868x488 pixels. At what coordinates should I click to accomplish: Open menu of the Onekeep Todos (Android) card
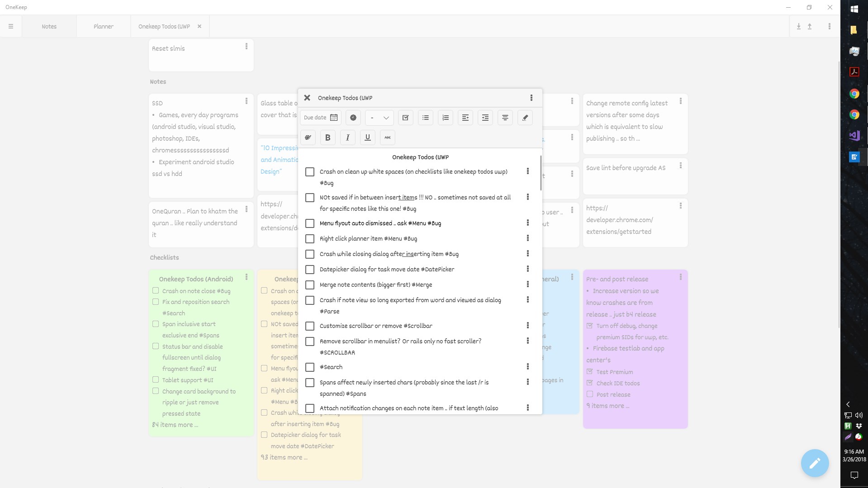[x=247, y=277]
